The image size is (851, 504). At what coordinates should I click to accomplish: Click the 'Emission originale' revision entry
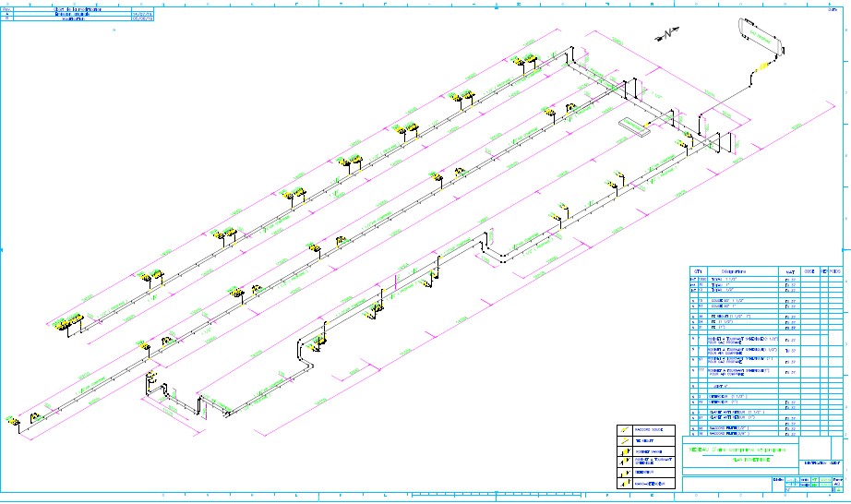tap(72, 14)
